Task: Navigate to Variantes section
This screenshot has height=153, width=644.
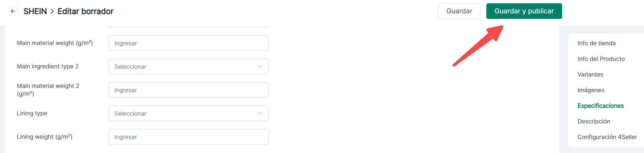Action: tap(590, 75)
